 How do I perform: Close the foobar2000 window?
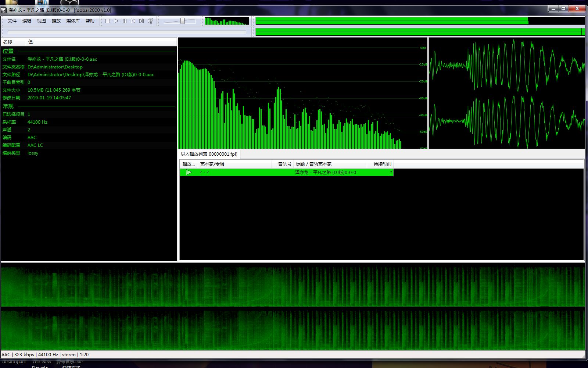[x=577, y=9]
